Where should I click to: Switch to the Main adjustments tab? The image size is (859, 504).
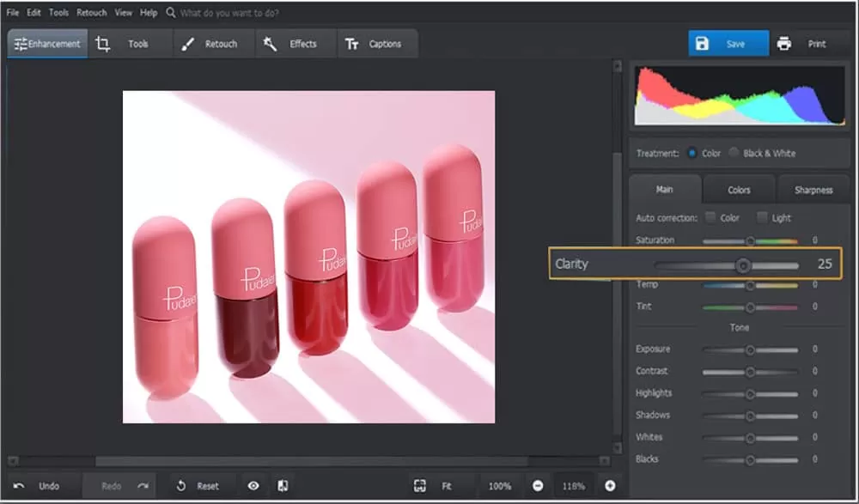click(x=665, y=190)
